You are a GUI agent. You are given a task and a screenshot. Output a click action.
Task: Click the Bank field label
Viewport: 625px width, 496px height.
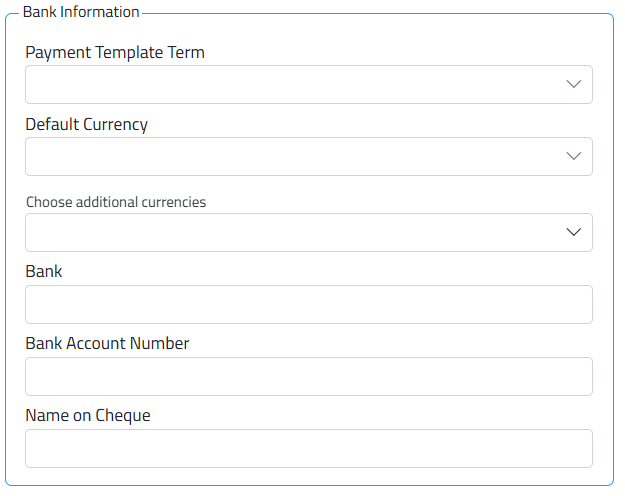(x=44, y=272)
